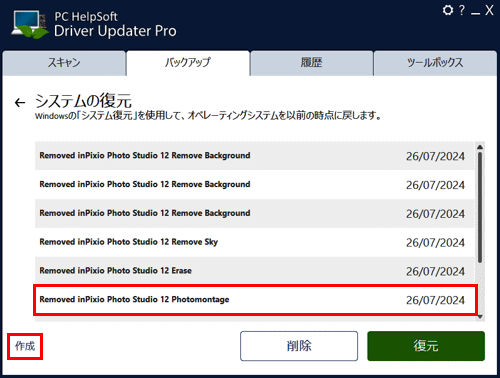Viewport: 500px width, 378px height.
Task: Click the scrollbar up arrow
Action: tap(480, 147)
